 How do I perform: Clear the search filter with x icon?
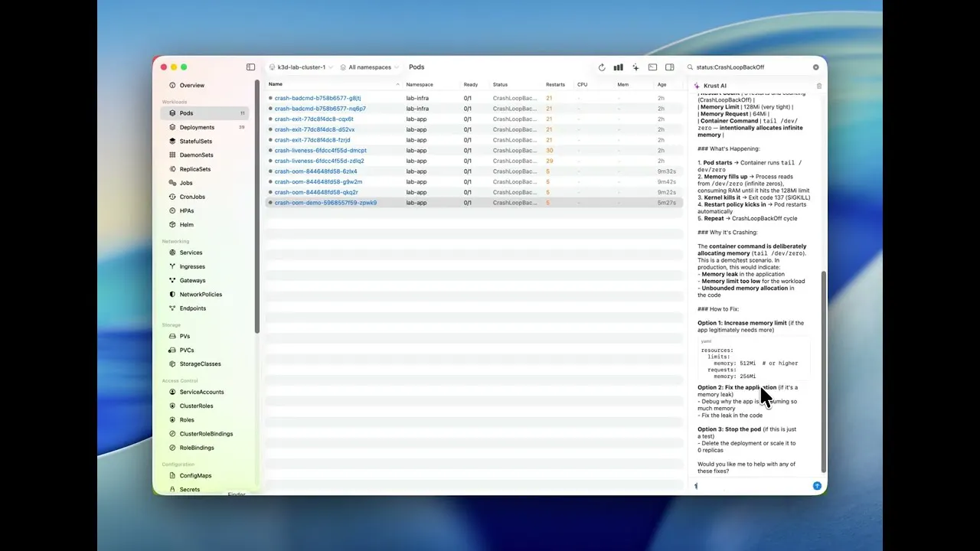tap(815, 67)
